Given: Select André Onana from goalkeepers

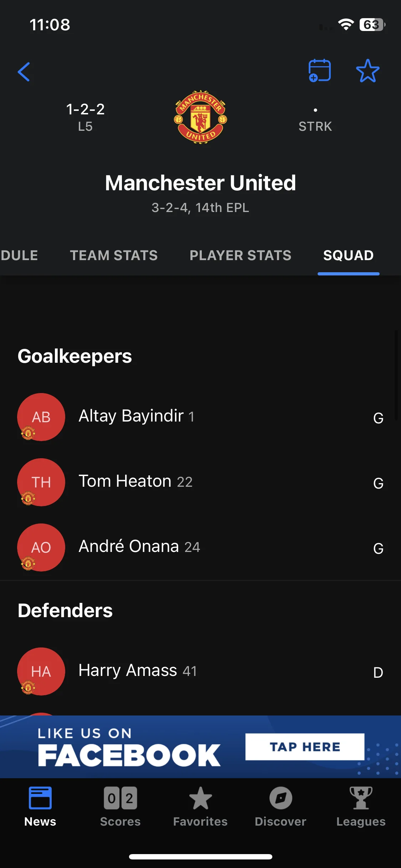Looking at the screenshot, I should (200, 547).
